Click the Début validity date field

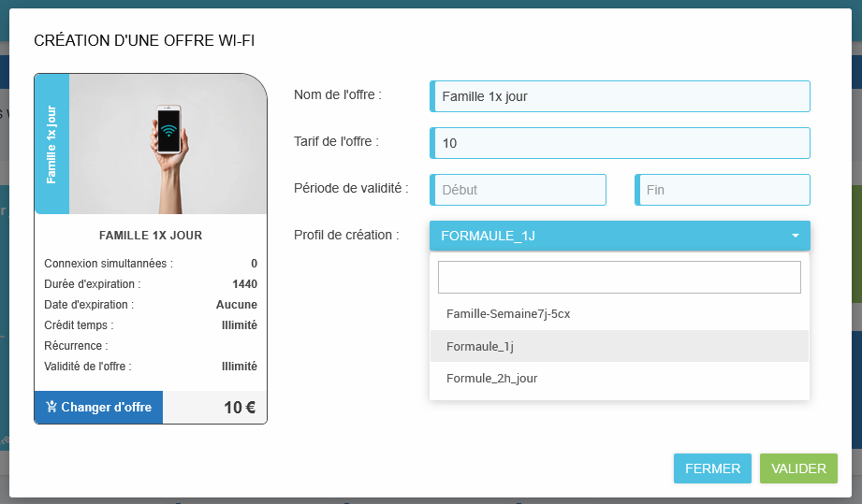[x=519, y=190]
